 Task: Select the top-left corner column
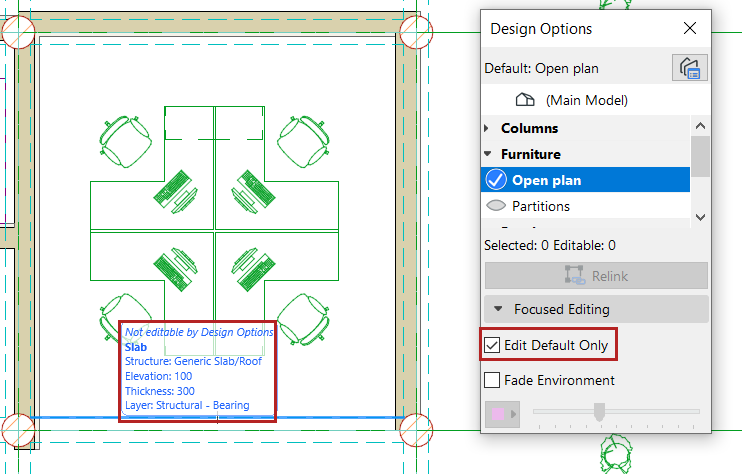point(18,32)
